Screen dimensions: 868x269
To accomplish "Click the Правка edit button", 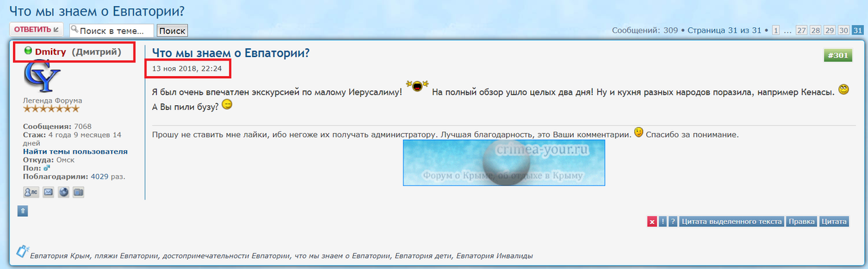I will [802, 221].
